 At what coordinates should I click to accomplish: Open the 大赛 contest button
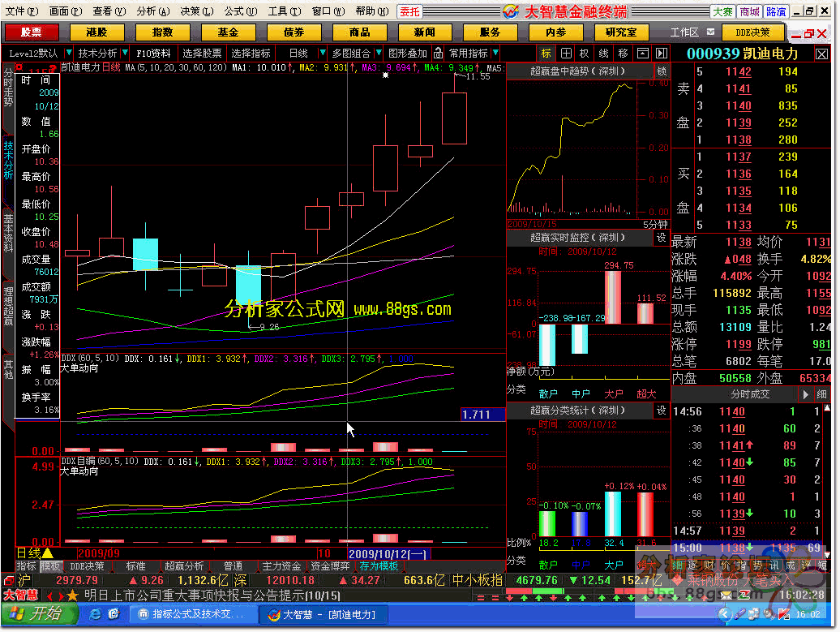722,11
